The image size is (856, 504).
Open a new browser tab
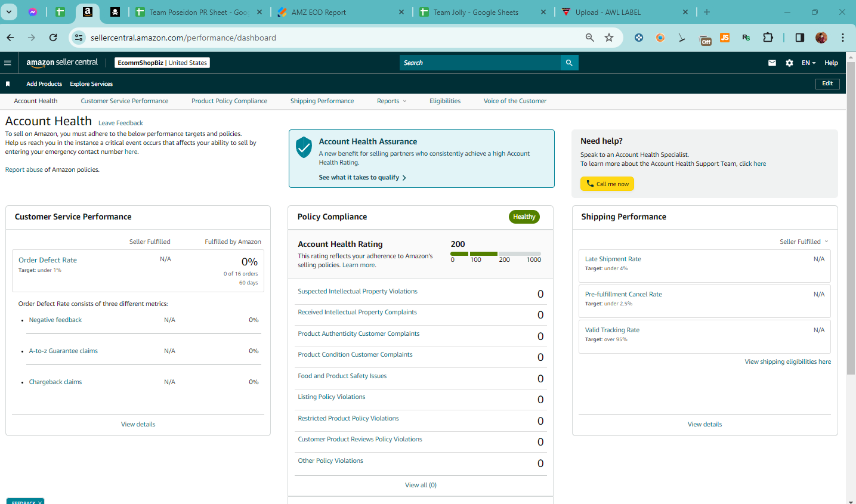pos(707,12)
